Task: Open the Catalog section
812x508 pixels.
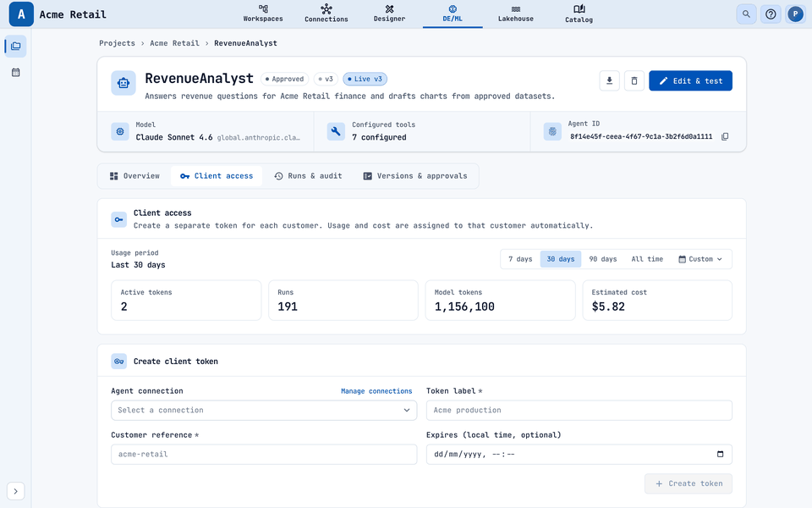Action: click(x=579, y=14)
